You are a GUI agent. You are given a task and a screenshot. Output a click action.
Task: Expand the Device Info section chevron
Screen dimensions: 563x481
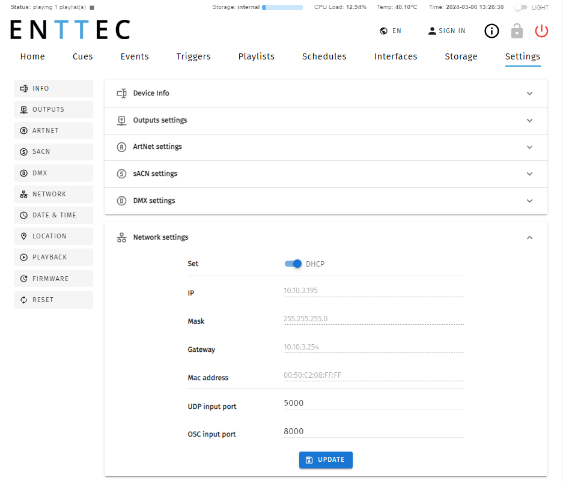point(530,94)
